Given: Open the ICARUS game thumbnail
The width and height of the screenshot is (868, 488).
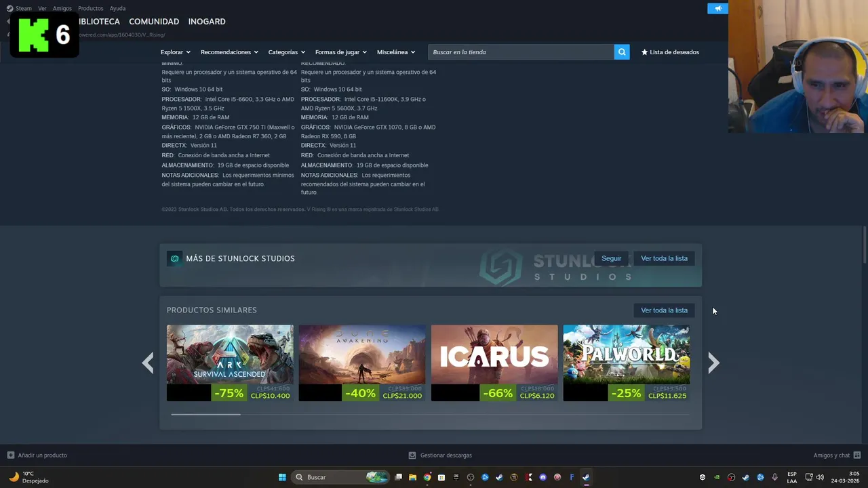Looking at the screenshot, I should click(494, 354).
